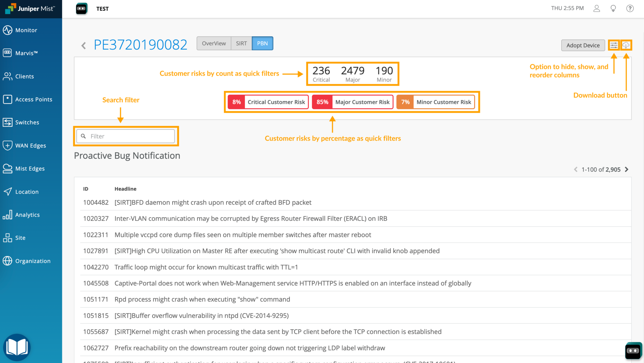Filter by 236 Critical count
This screenshot has height=363, width=644.
coord(321,74)
